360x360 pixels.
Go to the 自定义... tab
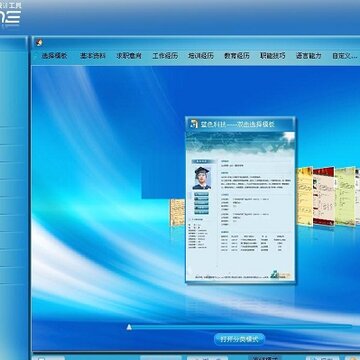point(345,56)
